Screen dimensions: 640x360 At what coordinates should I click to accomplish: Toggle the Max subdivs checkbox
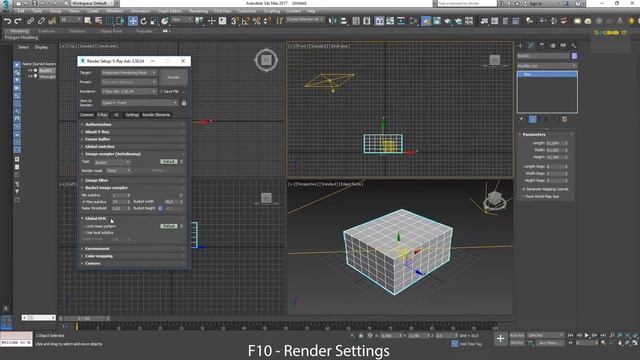coord(84,202)
